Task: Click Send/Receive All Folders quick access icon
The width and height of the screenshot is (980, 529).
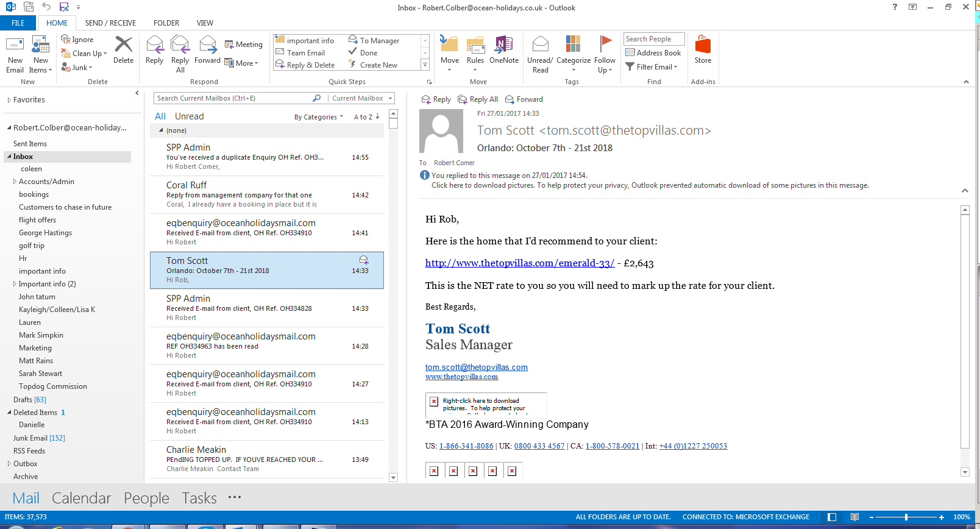Action: coord(28,7)
